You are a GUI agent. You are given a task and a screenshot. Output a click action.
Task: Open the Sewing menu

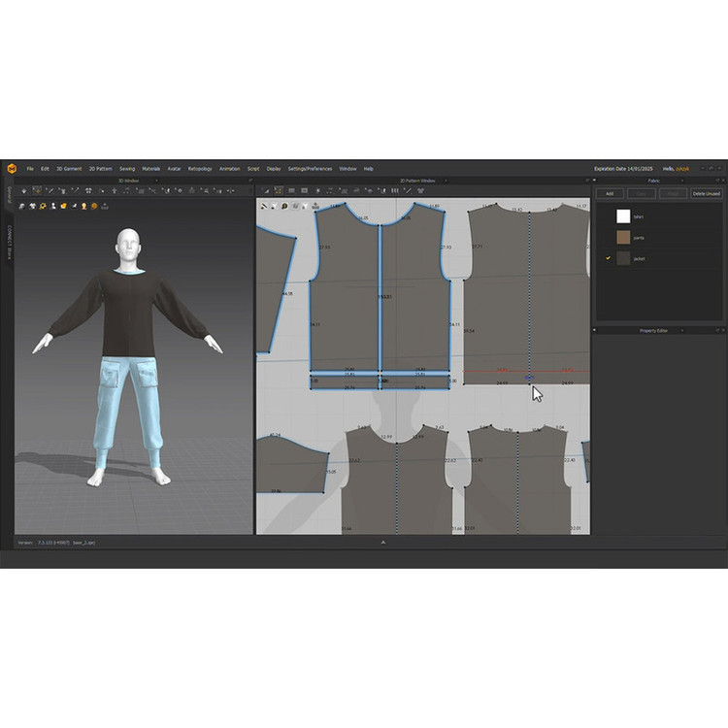click(x=127, y=168)
